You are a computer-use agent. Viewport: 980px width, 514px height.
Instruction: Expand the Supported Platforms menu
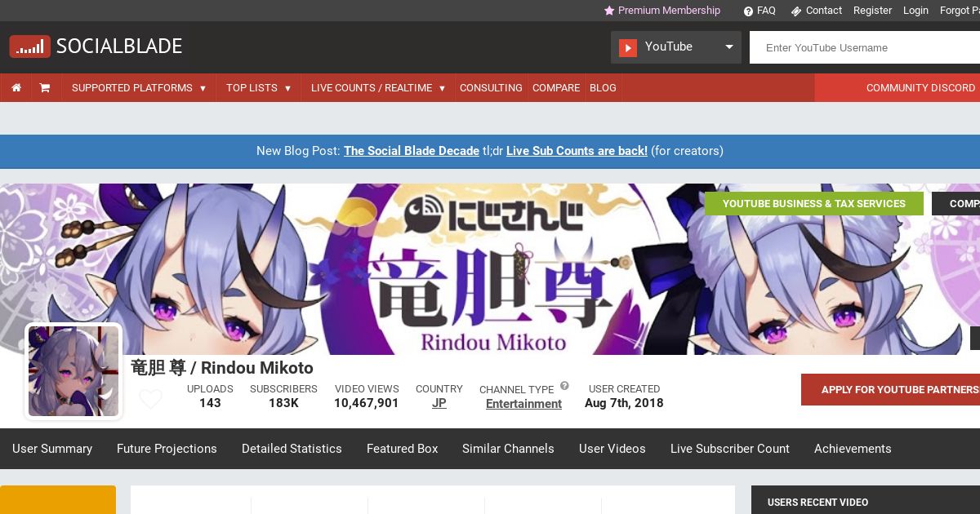(139, 88)
